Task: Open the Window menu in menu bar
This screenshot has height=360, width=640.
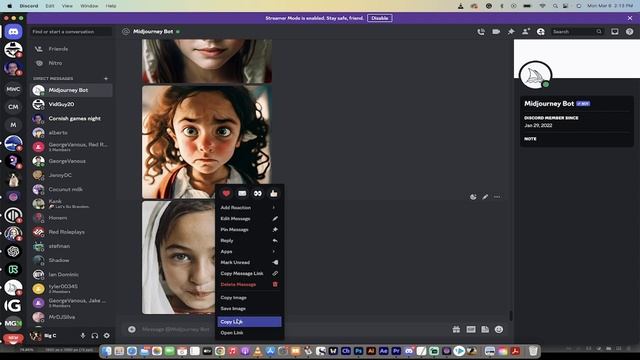Action: (89, 6)
